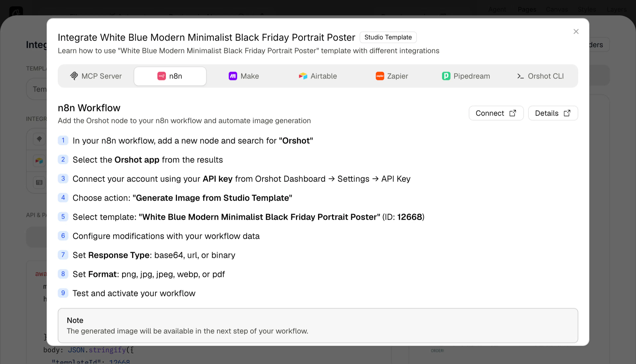Click the "Set Format" step text
636x364 pixels.
click(149, 274)
